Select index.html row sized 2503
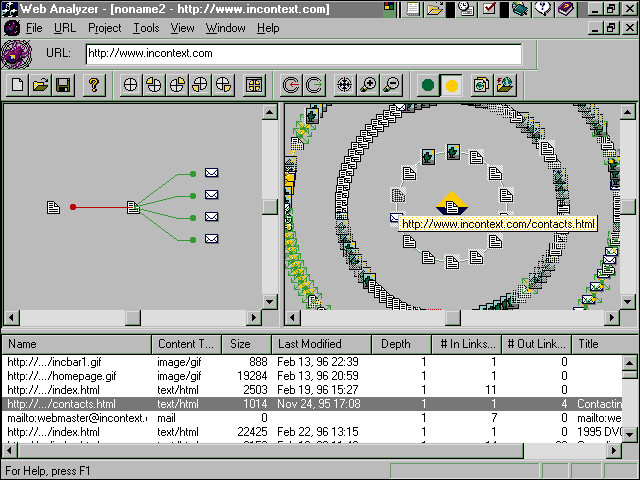Screen dimensions: 640x480 [x=312, y=390]
